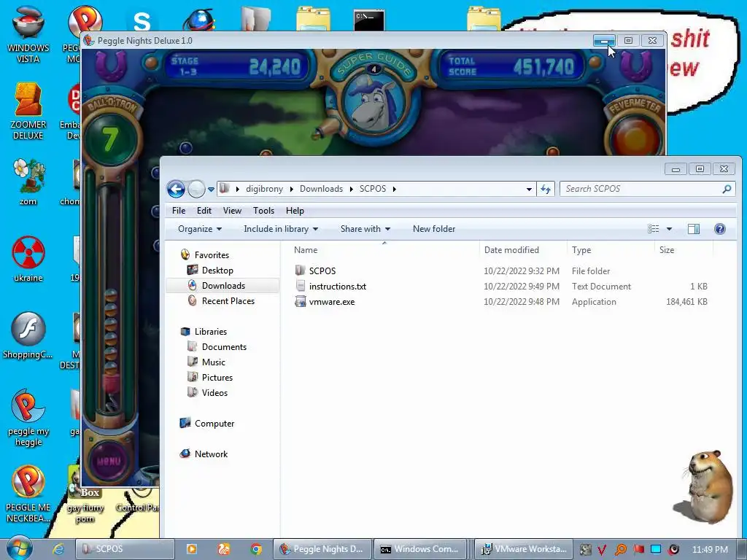This screenshot has height=560, width=747.
Task: Select Downloads in the address path
Action: point(321,189)
